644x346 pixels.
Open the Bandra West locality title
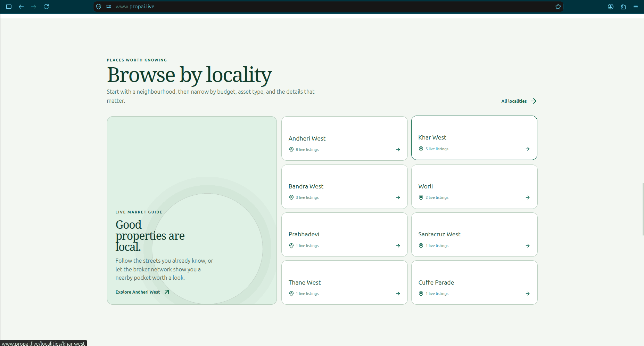coord(306,186)
